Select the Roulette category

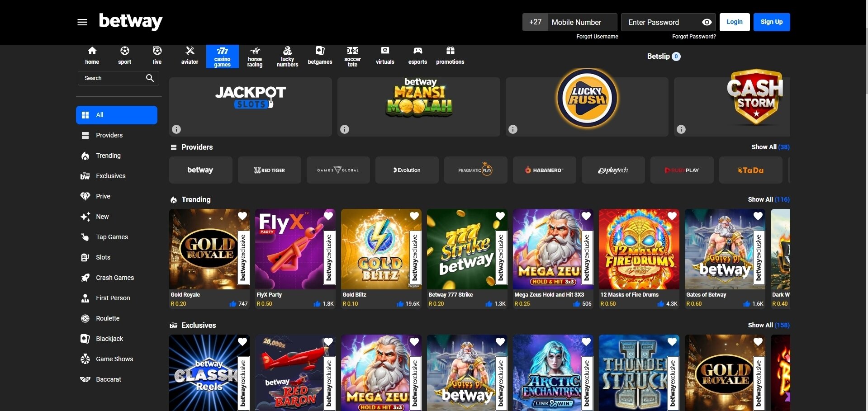(117, 318)
